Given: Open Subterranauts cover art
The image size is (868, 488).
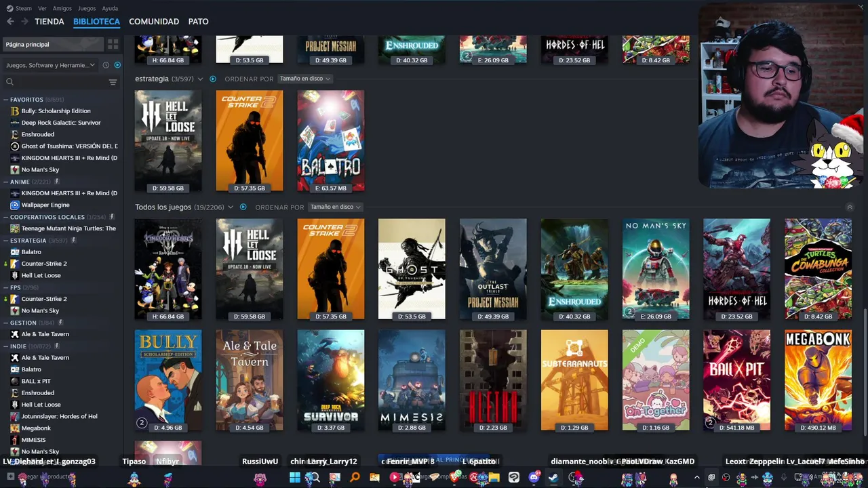Looking at the screenshot, I should point(574,380).
